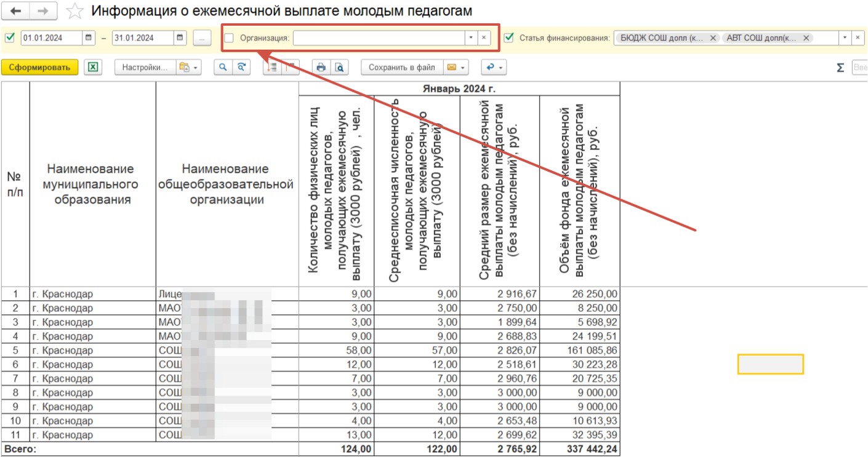Click the sum sigma icon
The width and height of the screenshot is (868, 457).
[840, 68]
